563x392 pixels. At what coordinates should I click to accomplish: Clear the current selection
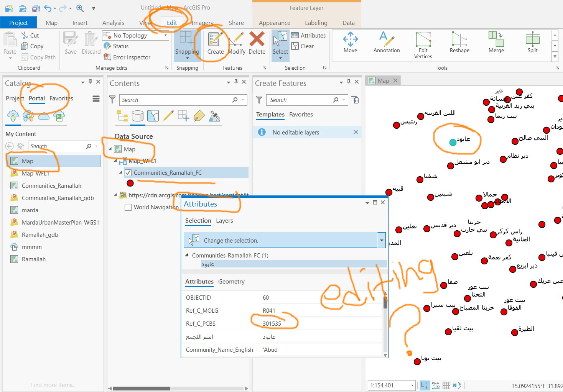click(x=303, y=46)
